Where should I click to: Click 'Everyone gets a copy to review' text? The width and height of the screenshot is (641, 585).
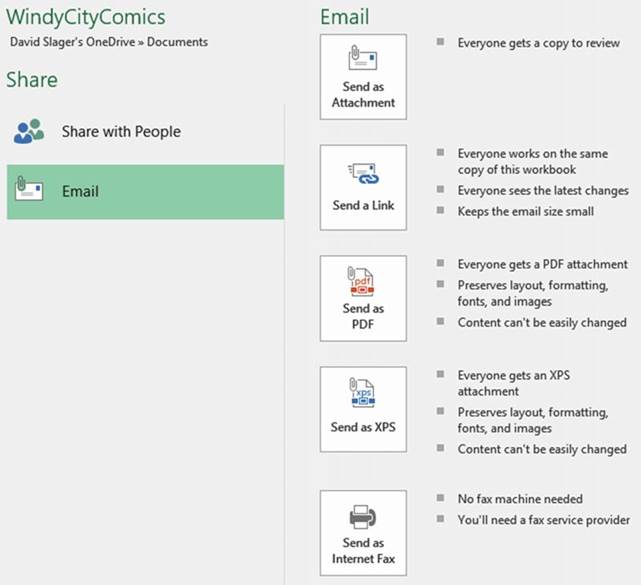(x=538, y=43)
